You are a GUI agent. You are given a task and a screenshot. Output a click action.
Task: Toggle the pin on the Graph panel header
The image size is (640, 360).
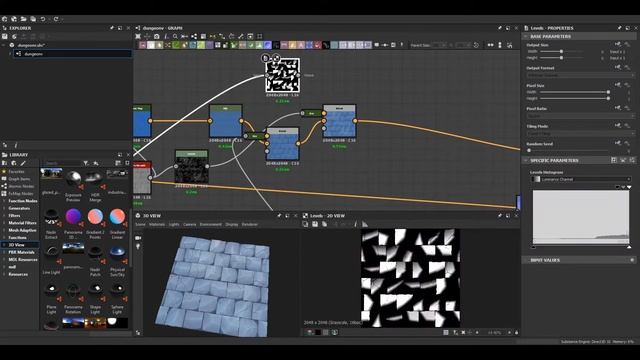tap(500, 28)
